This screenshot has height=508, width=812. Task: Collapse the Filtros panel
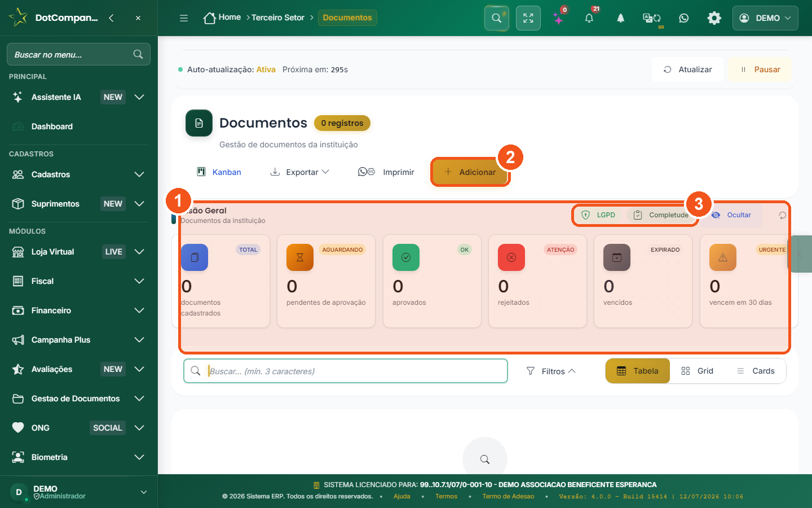tap(550, 371)
